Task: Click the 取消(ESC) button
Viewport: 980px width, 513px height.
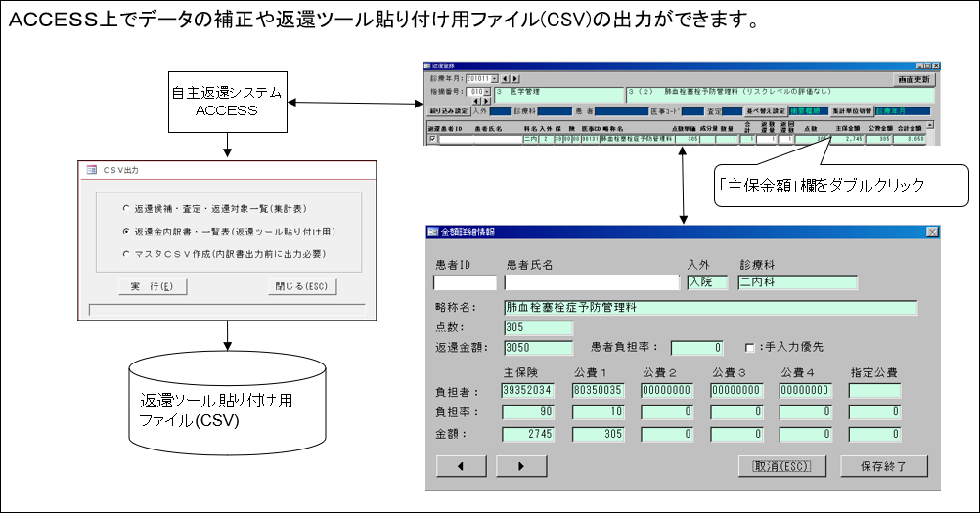Action: pyautogui.click(x=781, y=465)
